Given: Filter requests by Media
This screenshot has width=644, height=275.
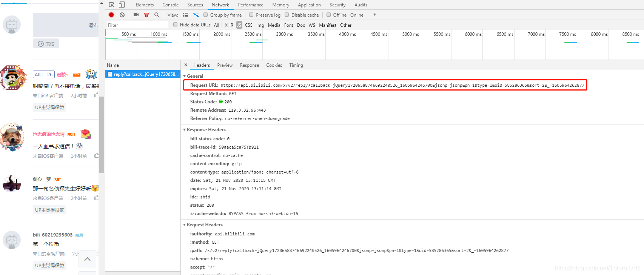Looking at the screenshot, I should click(x=274, y=25).
